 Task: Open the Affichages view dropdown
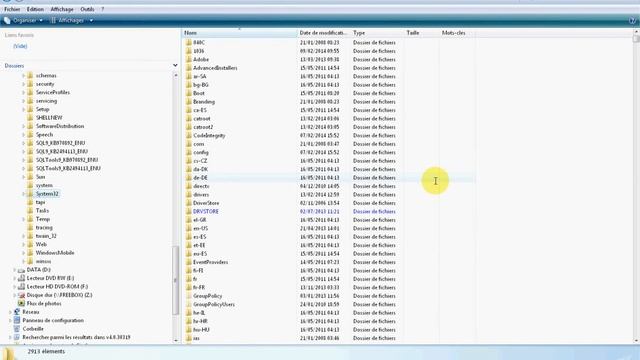pyautogui.click(x=71, y=20)
